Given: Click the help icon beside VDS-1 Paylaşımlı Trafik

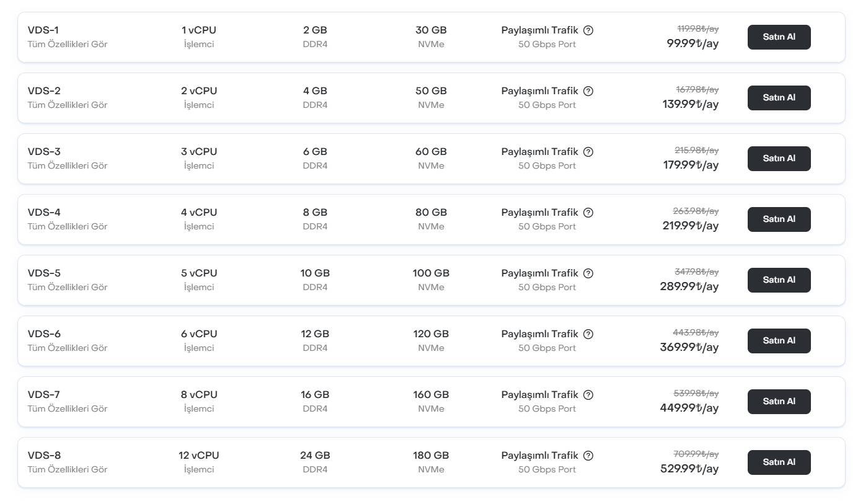Looking at the screenshot, I should (x=588, y=30).
